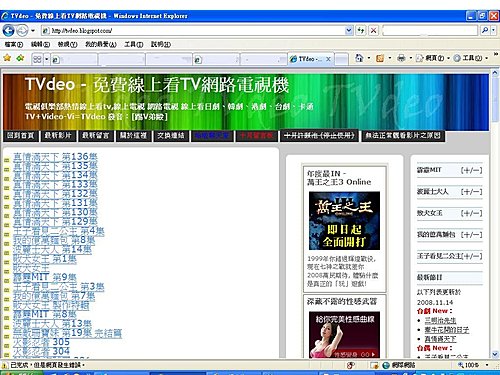Click the scrollbar up arrow on page
This screenshot has height=375, width=500.
pos(495,72)
